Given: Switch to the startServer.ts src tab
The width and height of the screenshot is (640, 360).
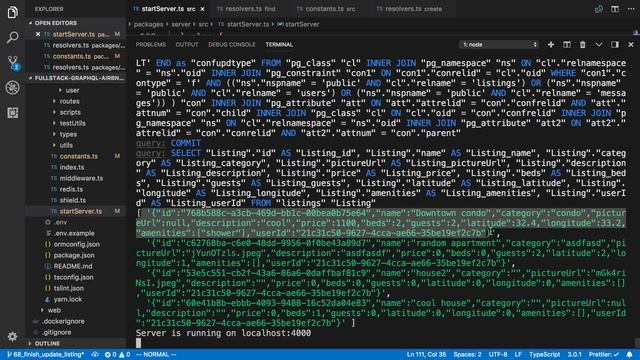Looking at the screenshot, I should click(x=169, y=9).
